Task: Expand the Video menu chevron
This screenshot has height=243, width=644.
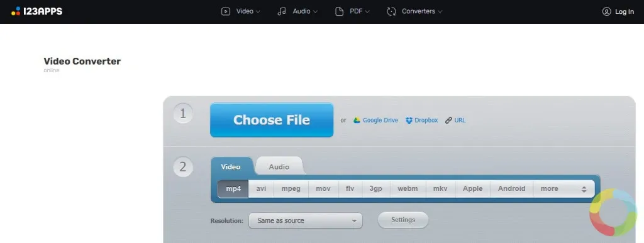Action: click(258, 12)
